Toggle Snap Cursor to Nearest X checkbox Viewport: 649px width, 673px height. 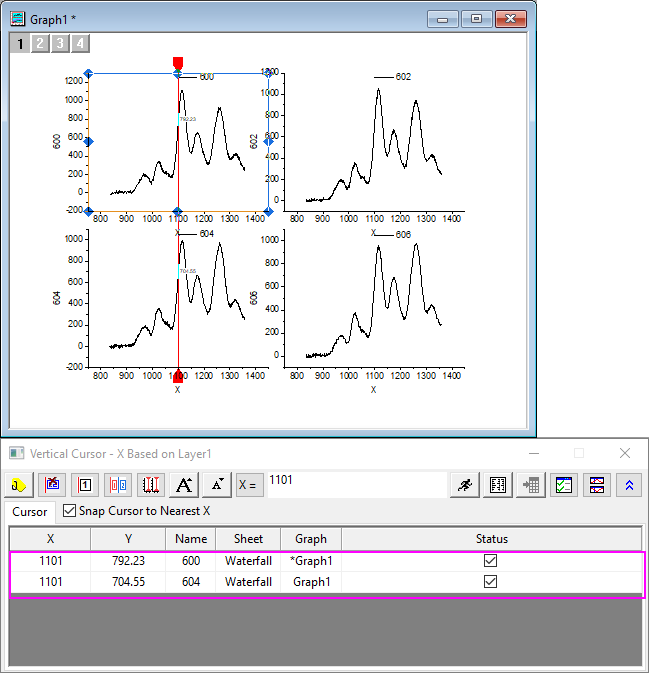(x=69, y=511)
